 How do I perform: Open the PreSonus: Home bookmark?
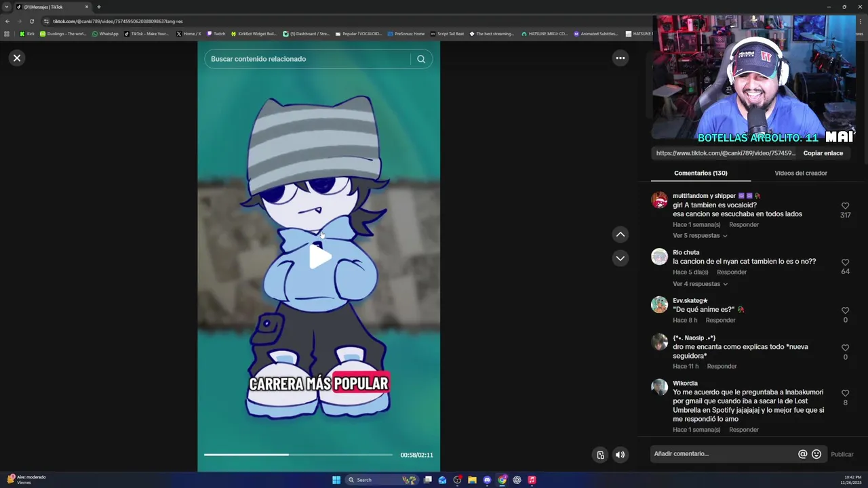click(x=406, y=33)
